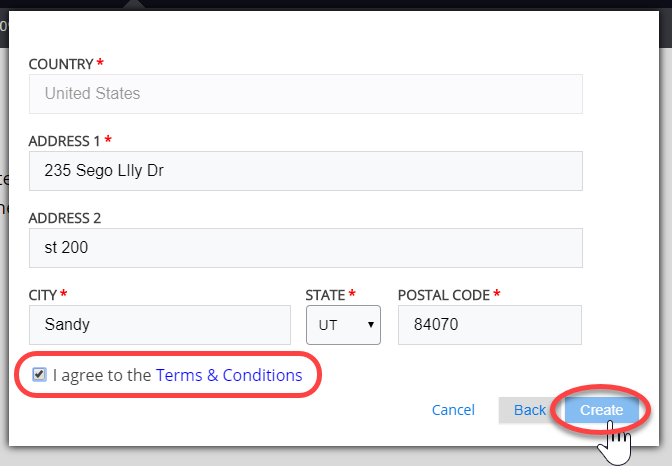
Task: Open the State dropdown showing UT
Action: tap(342, 325)
